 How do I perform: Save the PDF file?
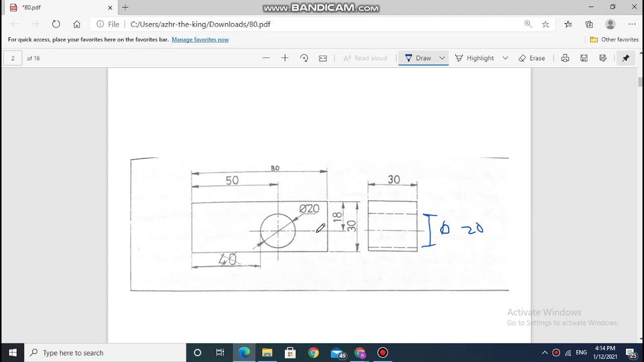click(x=584, y=58)
